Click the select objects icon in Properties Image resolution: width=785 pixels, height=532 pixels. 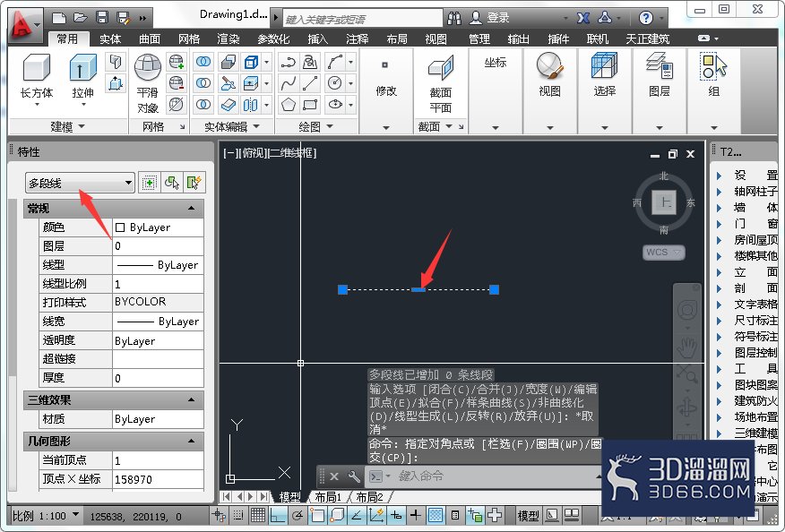[172, 183]
